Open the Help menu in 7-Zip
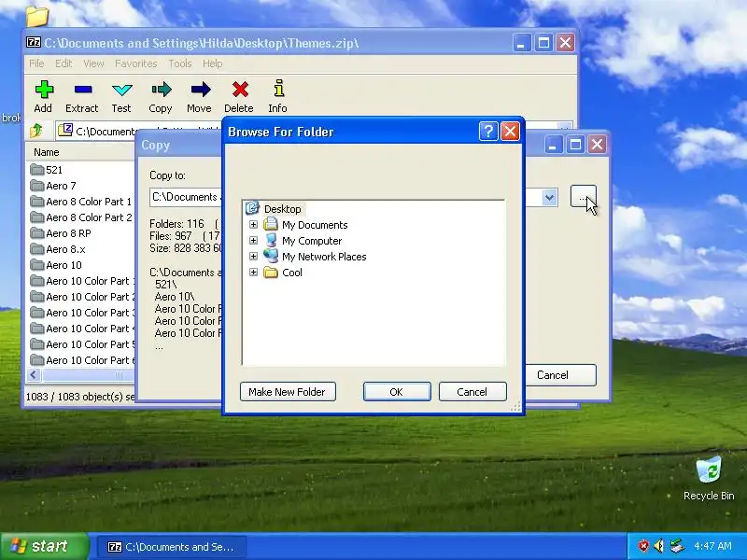747x560 pixels. pos(213,63)
